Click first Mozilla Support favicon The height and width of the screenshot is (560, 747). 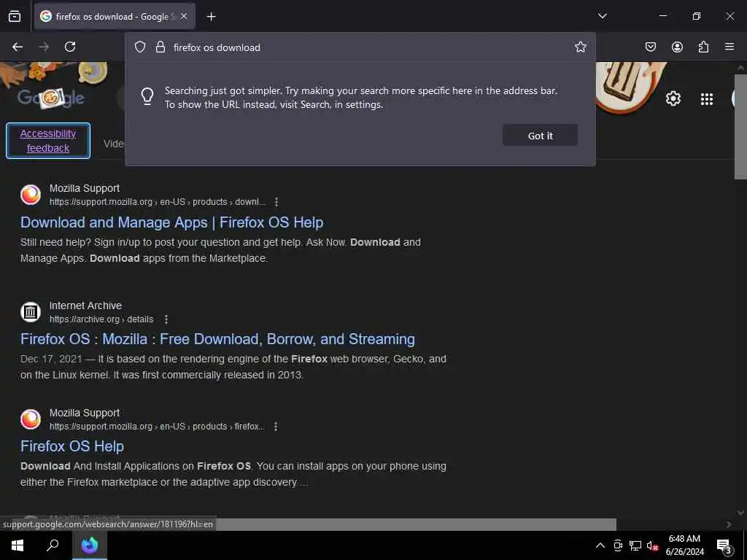(31, 195)
